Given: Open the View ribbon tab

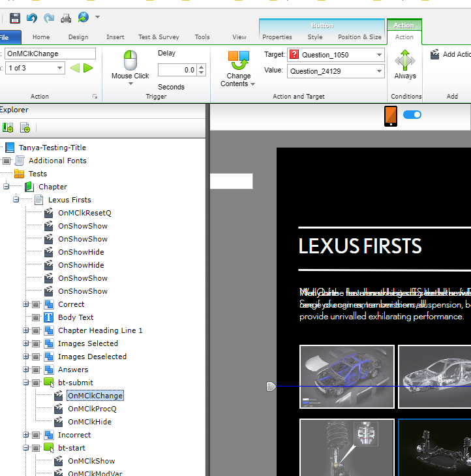Looking at the screenshot, I should click(x=239, y=37).
